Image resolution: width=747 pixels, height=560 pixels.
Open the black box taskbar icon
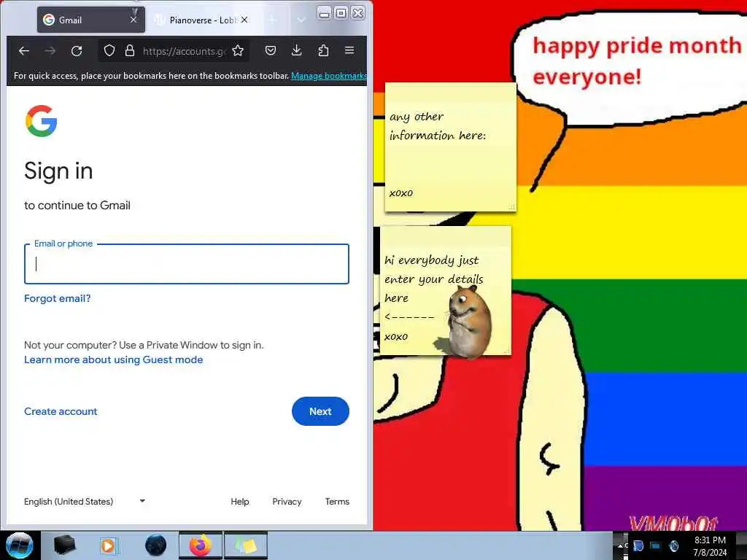point(65,545)
